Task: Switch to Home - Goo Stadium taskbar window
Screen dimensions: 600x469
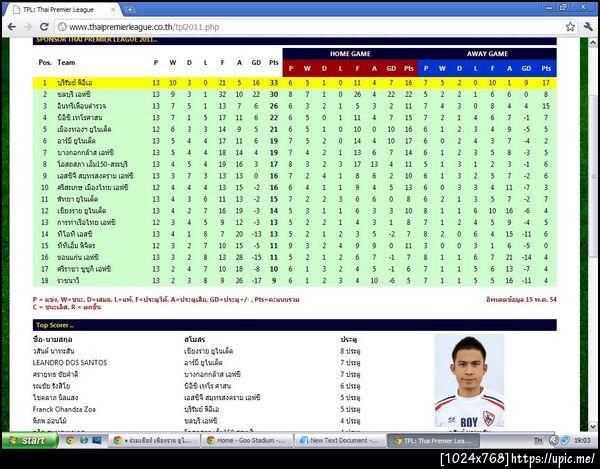Action: [247, 441]
